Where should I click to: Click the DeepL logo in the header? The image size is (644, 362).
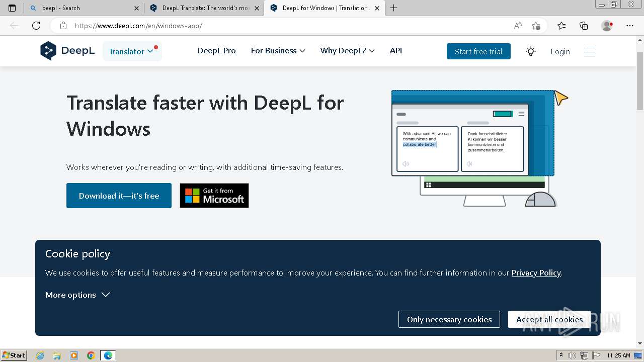(67, 51)
